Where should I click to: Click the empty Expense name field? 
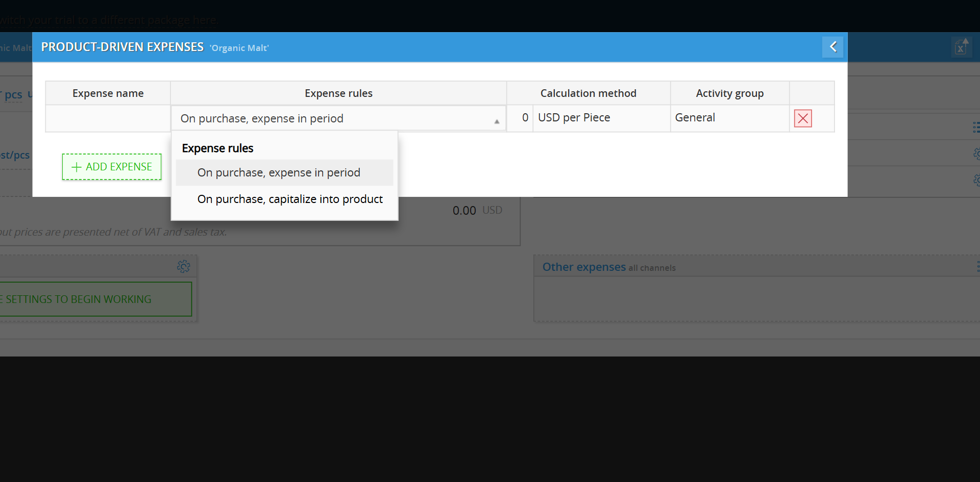(108, 118)
